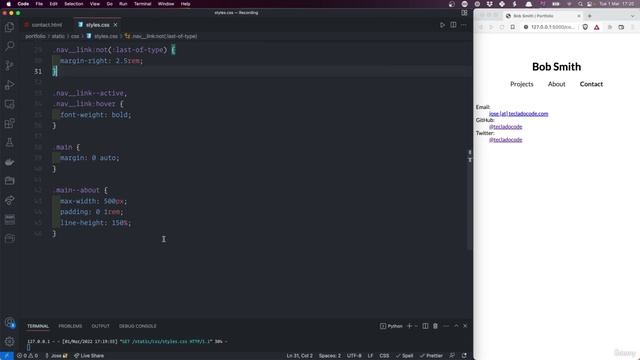Open the Brave shield icon
The width and height of the screenshot is (640, 360).
point(585,27)
